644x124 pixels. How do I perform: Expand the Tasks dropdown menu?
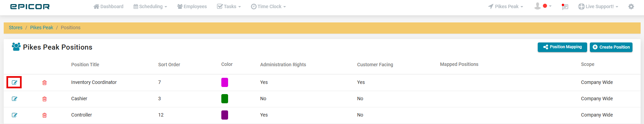coord(229,6)
